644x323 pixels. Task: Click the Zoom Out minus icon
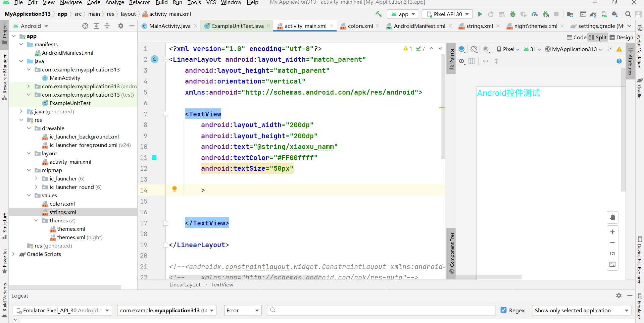tap(612, 243)
